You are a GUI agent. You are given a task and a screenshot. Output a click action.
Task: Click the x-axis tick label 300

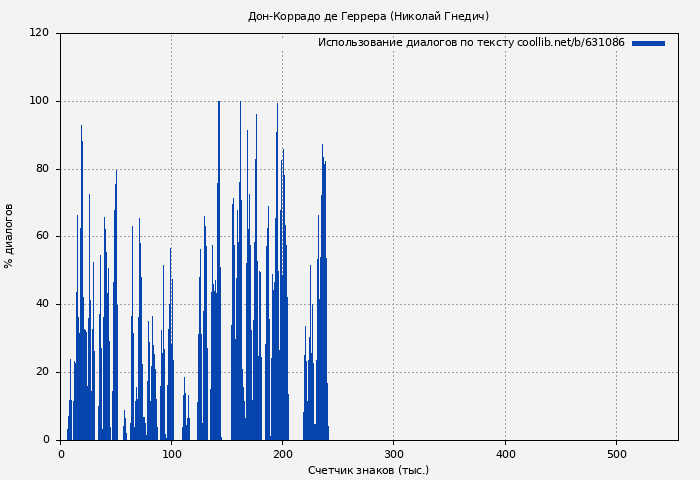pos(394,454)
